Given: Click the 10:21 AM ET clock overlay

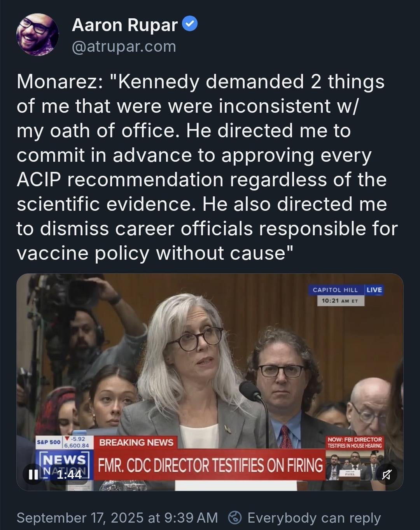Looking at the screenshot, I should [x=340, y=301].
